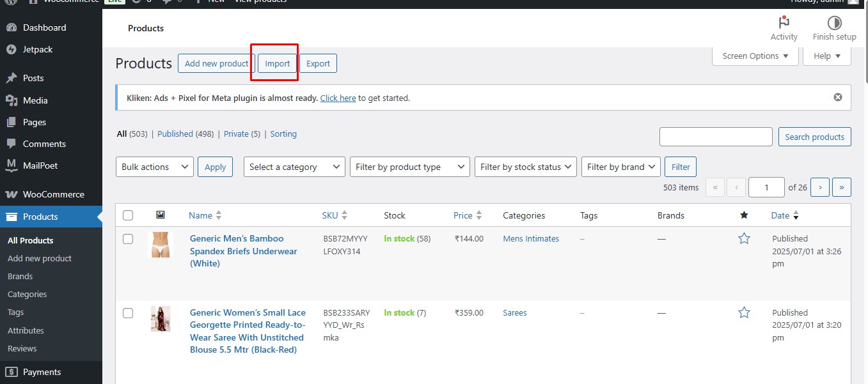Screen dimensions: 868x384
Task: Check the Bamboo Spandex Briefs row checkbox
Action: pyautogui.click(x=128, y=238)
